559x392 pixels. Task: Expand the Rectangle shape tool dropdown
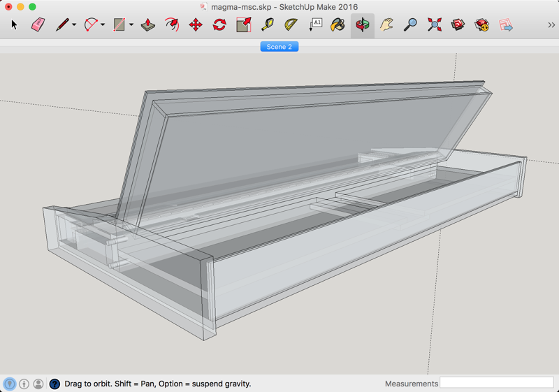(131, 26)
